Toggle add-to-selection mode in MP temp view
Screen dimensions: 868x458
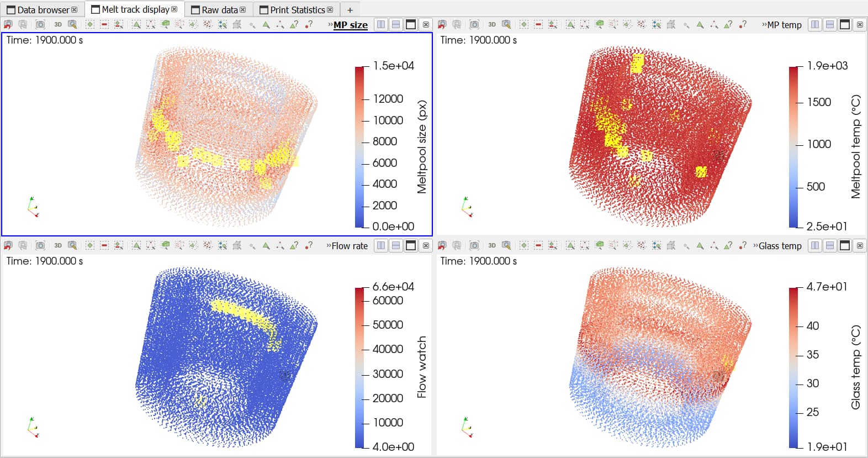[x=524, y=24]
